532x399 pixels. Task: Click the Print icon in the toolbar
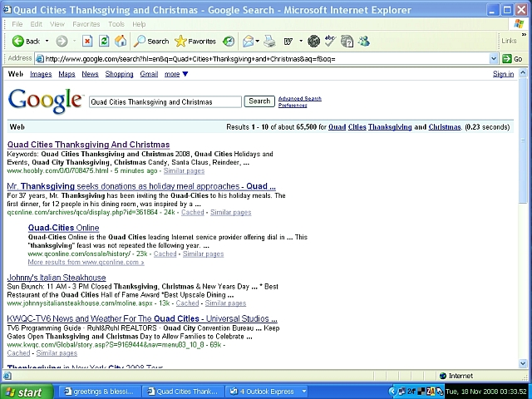(270, 41)
